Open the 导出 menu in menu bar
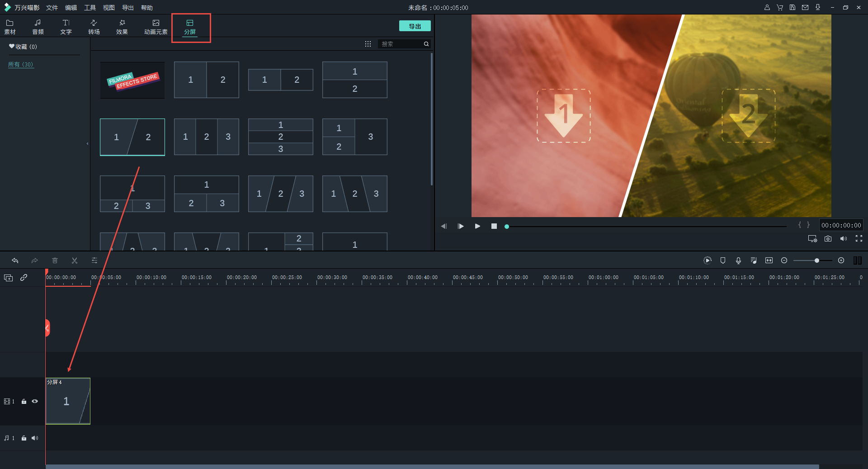The height and width of the screenshot is (469, 868). [x=128, y=8]
